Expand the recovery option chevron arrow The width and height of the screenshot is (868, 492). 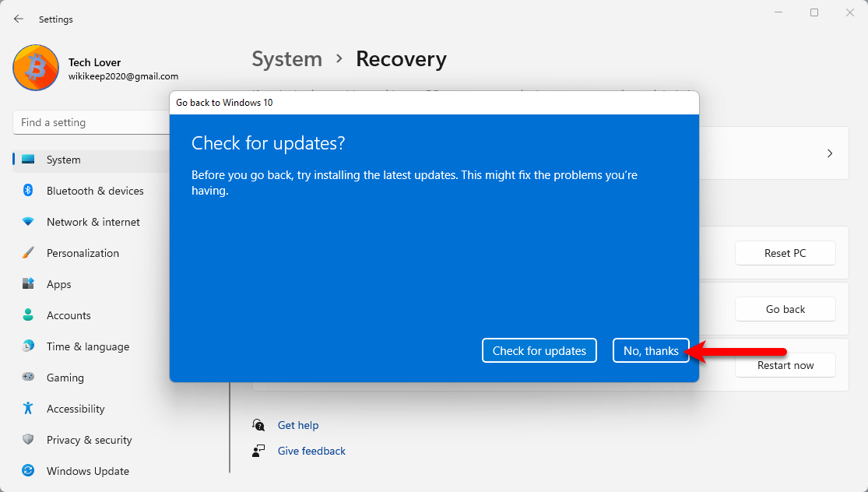click(x=830, y=153)
